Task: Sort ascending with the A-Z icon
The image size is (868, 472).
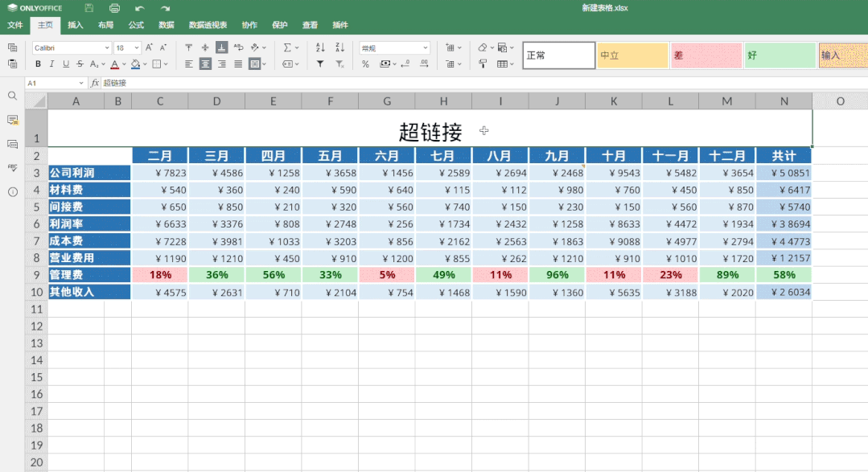Action: [x=320, y=47]
